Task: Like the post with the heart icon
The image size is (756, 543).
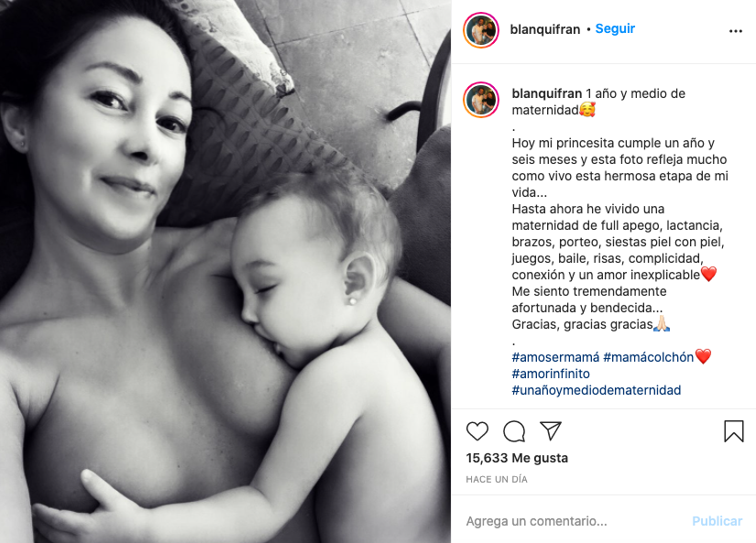Action: click(x=477, y=430)
